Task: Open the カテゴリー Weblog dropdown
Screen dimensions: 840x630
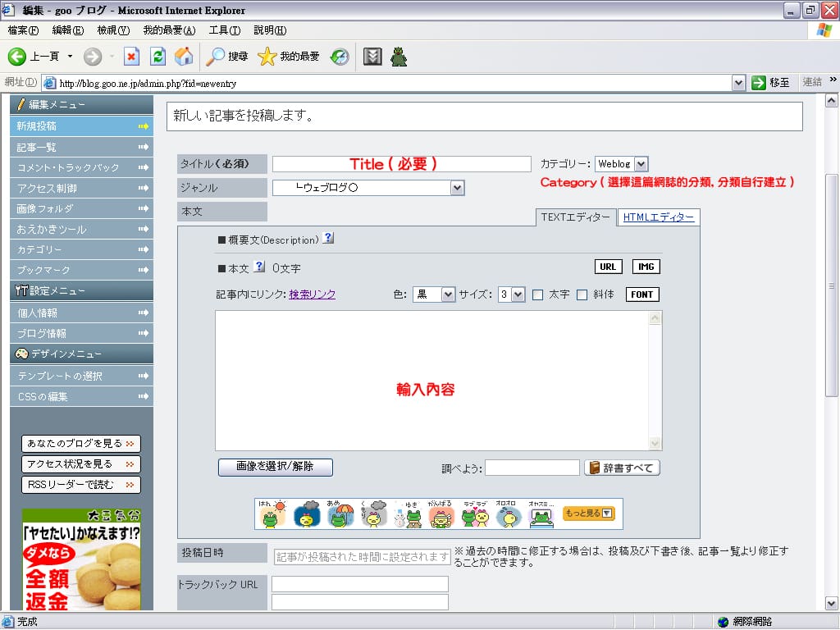Action: click(x=641, y=164)
